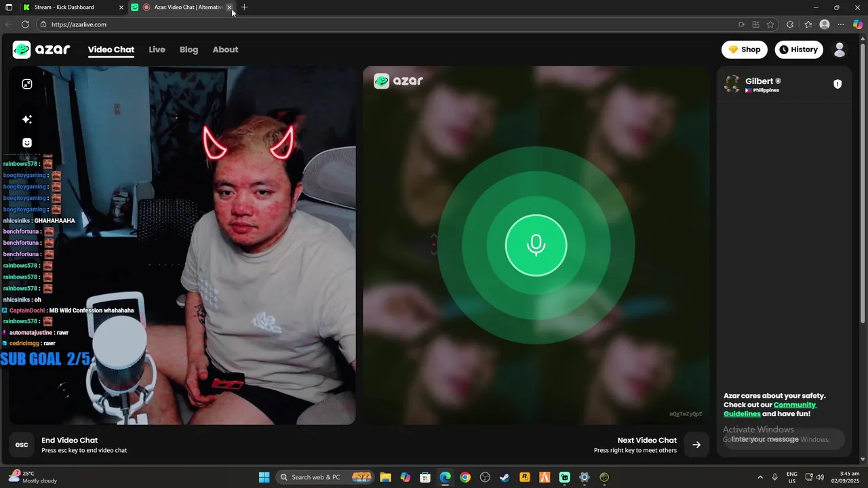Click the address bar showing azarlive.com
The width and height of the screenshot is (868, 488).
(387, 24)
